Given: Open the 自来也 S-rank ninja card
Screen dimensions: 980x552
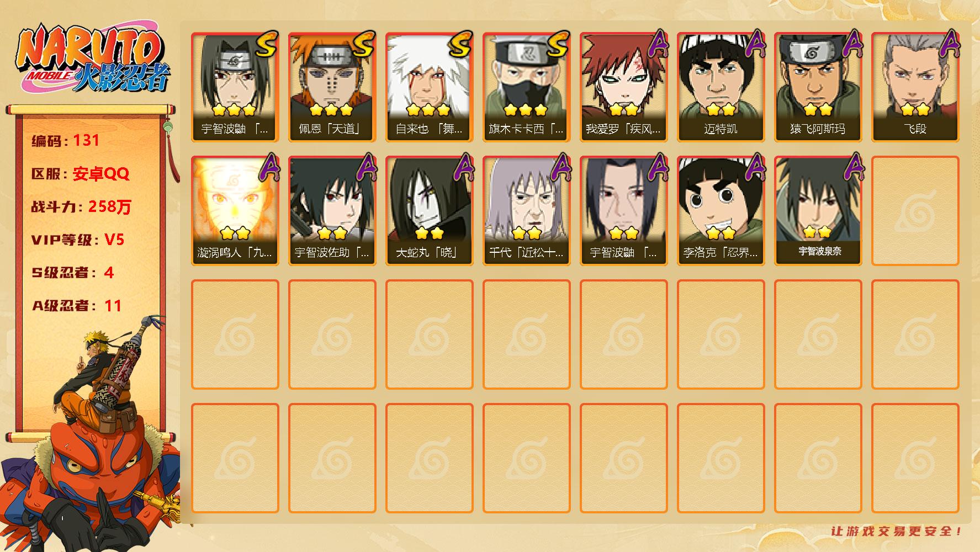Looking at the screenshot, I should pos(429,87).
